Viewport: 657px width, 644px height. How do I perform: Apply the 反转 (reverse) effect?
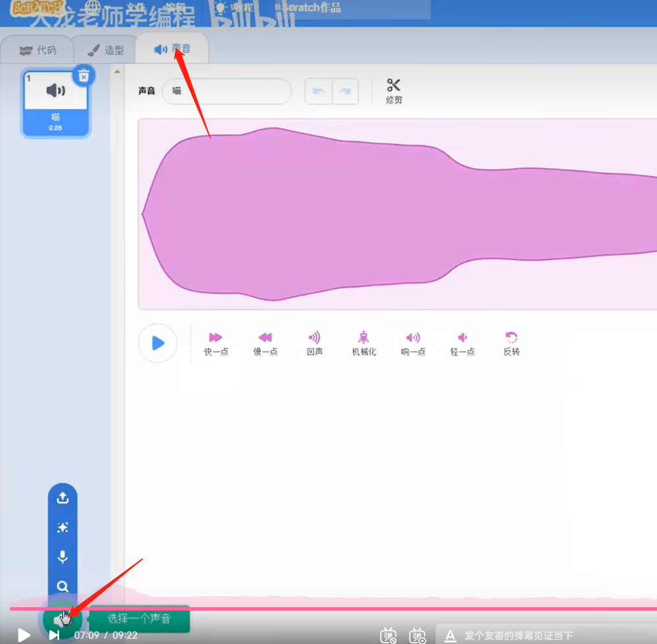point(511,344)
